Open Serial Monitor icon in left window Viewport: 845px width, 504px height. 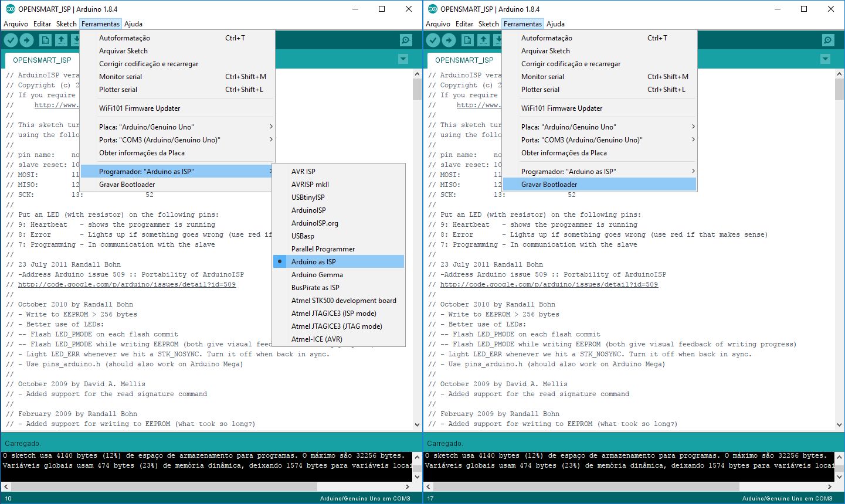(x=406, y=40)
